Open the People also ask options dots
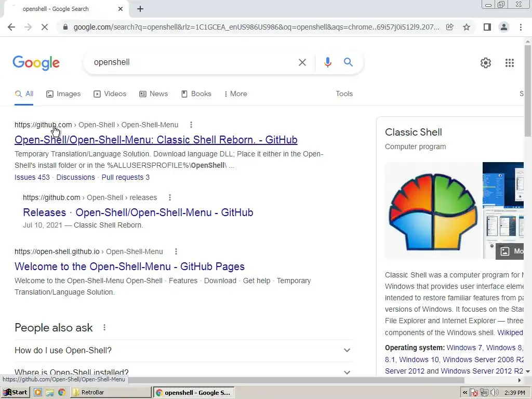 (104, 327)
